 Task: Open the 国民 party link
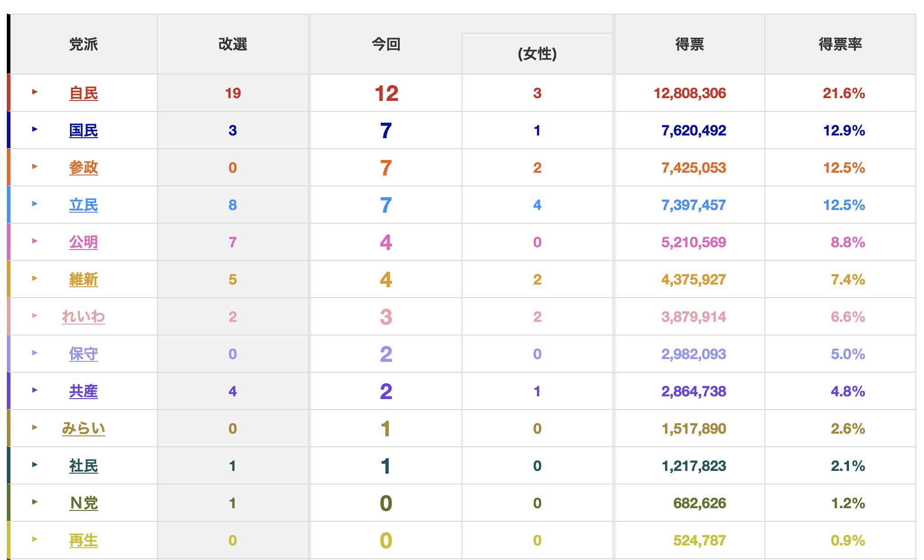[84, 130]
